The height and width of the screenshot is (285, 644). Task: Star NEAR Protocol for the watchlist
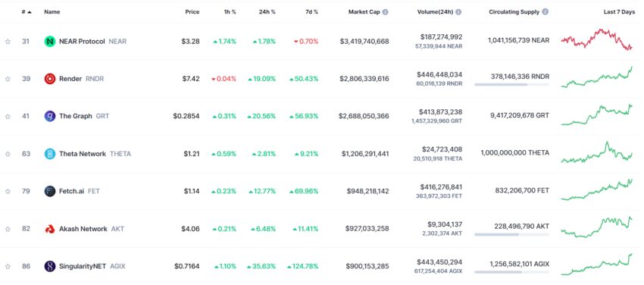point(8,42)
